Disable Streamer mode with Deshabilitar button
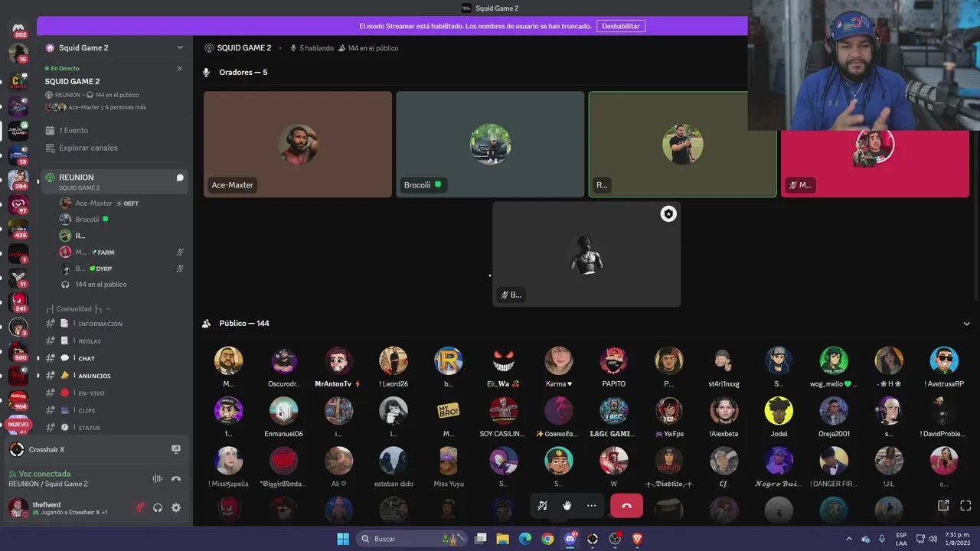The height and width of the screenshot is (551, 980). 621,26
